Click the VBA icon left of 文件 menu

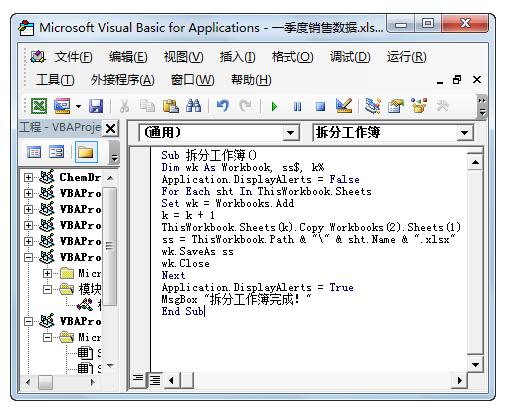[x=38, y=57]
